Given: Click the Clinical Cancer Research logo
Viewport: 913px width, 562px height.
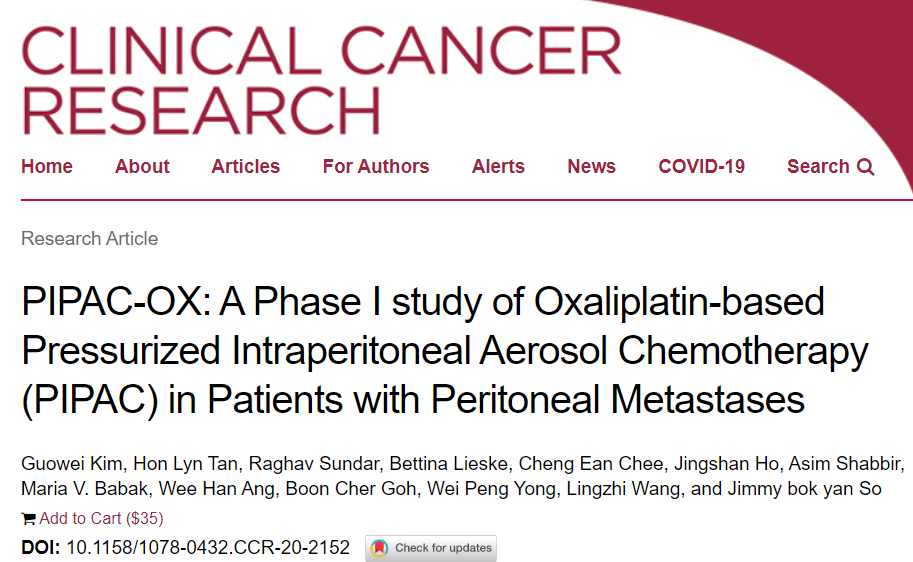Looking at the screenshot, I should click(x=320, y=78).
